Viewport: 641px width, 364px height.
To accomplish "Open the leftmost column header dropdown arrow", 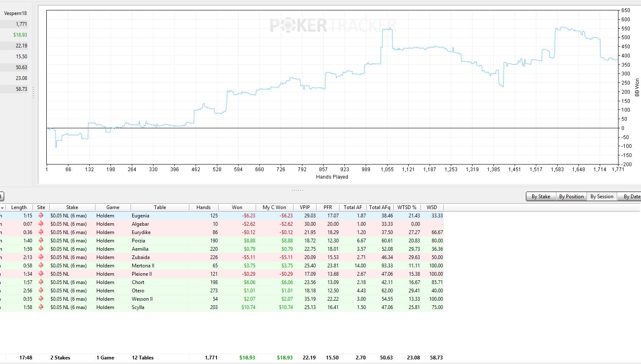I will tap(2, 207).
